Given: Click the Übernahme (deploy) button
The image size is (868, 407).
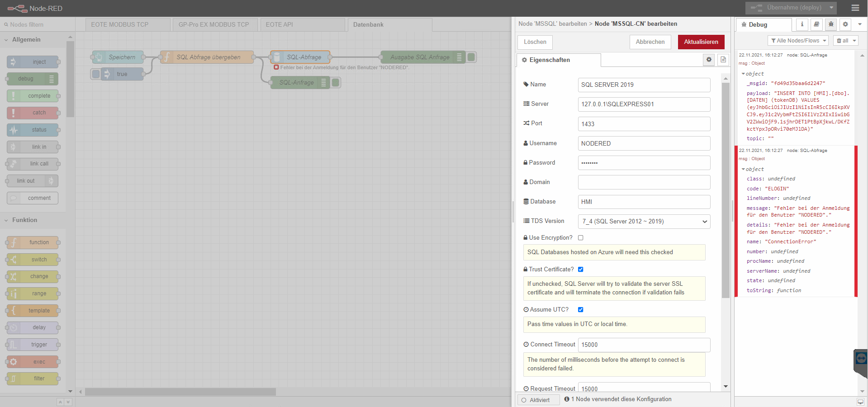Looking at the screenshot, I should click(786, 8).
